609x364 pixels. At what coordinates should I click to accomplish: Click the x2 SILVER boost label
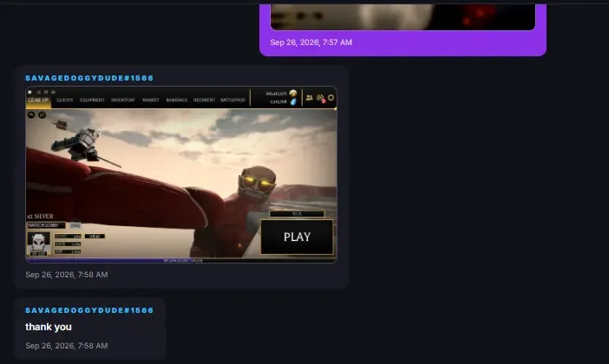pos(41,216)
